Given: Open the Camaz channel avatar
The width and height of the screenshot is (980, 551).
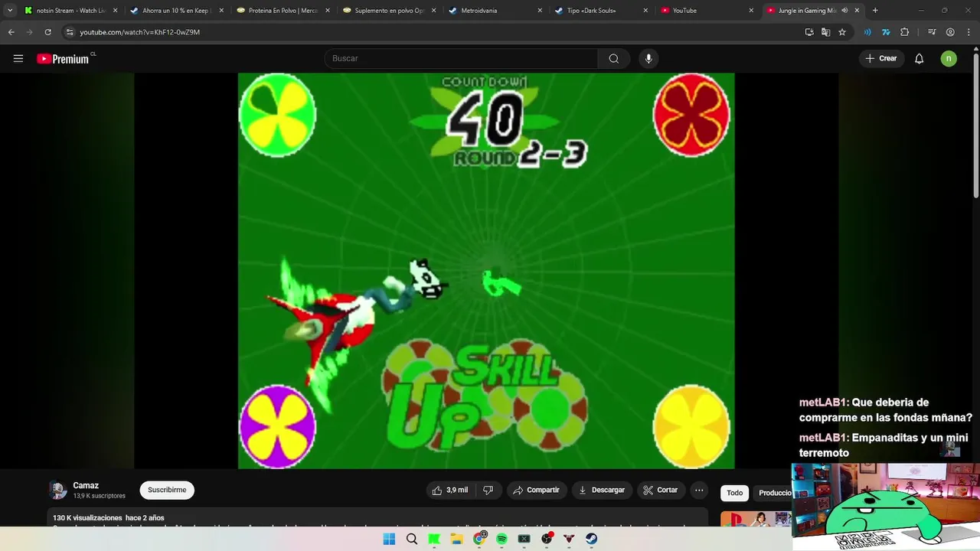Looking at the screenshot, I should [x=57, y=490].
